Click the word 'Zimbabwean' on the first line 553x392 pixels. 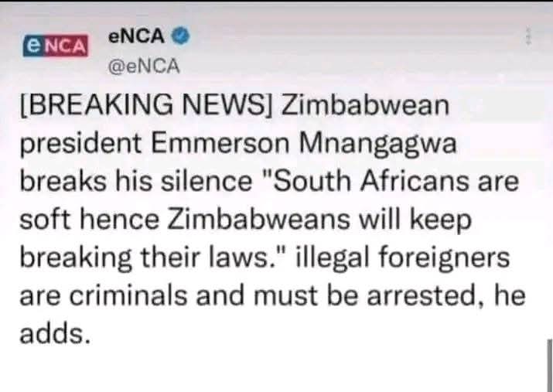[364, 105]
